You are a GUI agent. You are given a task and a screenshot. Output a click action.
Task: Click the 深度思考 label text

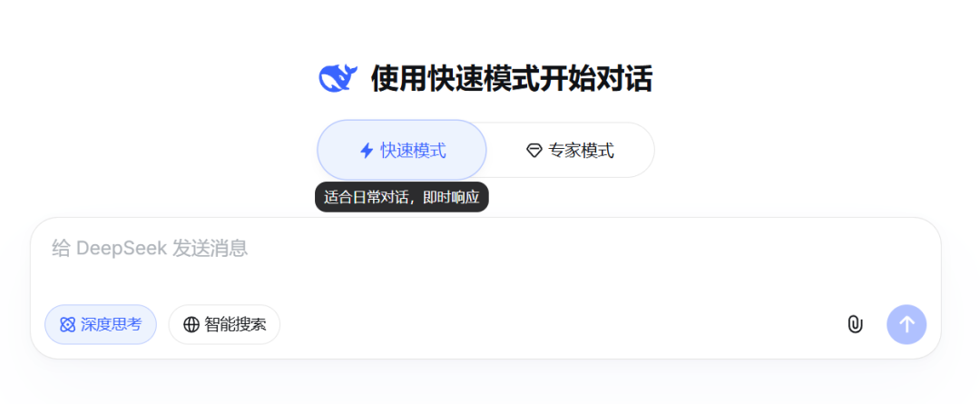tap(112, 325)
